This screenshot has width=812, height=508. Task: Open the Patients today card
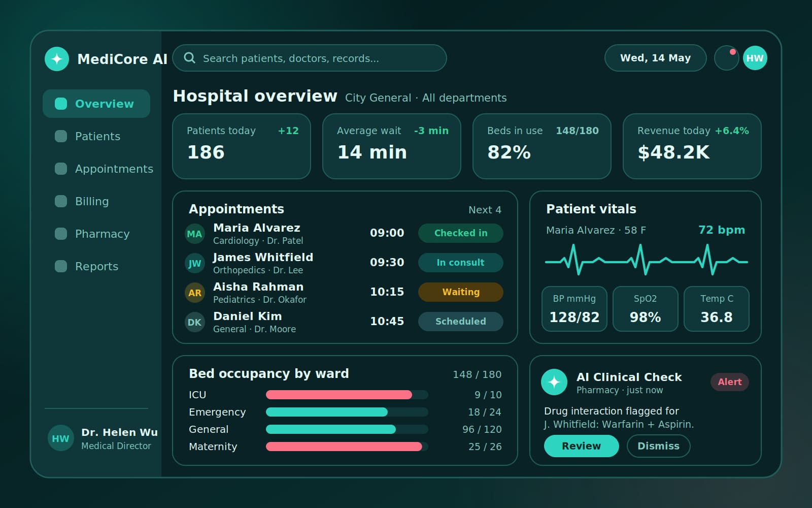click(242, 146)
